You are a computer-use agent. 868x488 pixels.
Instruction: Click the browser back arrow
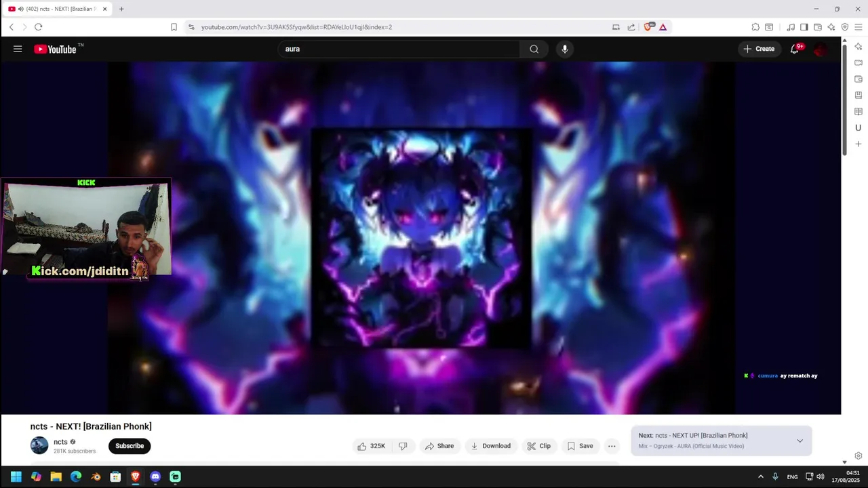11,27
